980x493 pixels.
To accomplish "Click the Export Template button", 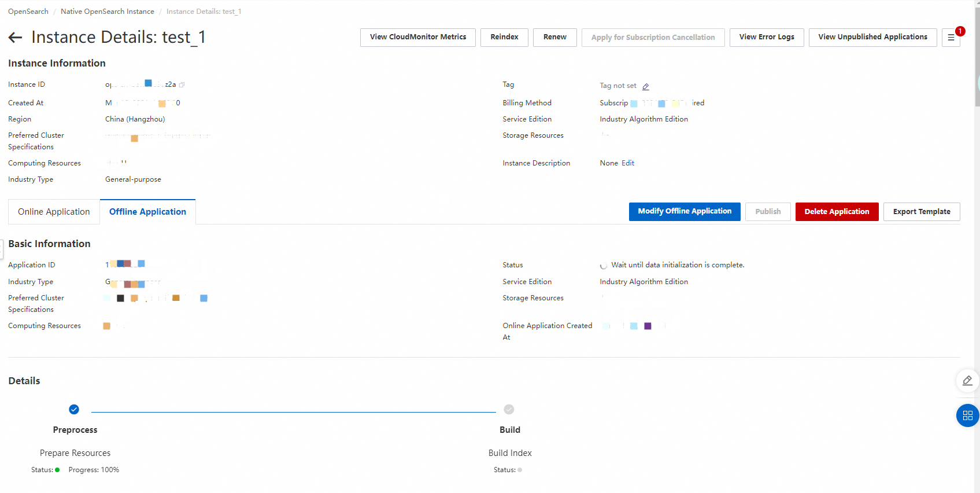I will pos(922,212).
